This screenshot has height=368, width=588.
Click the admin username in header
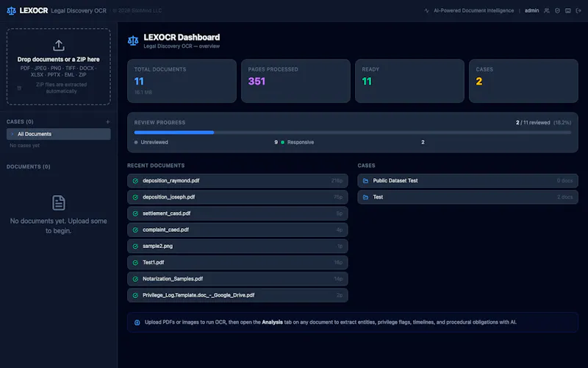click(x=531, y=10)
